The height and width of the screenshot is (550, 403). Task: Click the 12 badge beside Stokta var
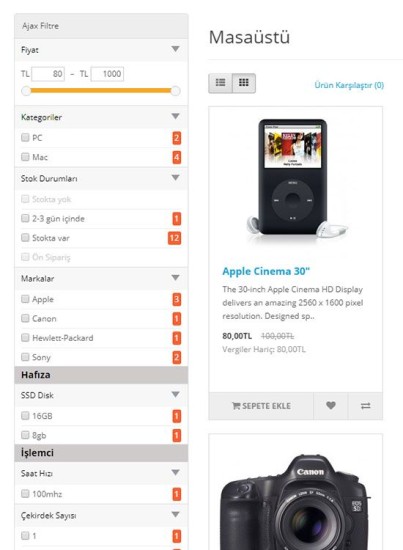[174, 238]
